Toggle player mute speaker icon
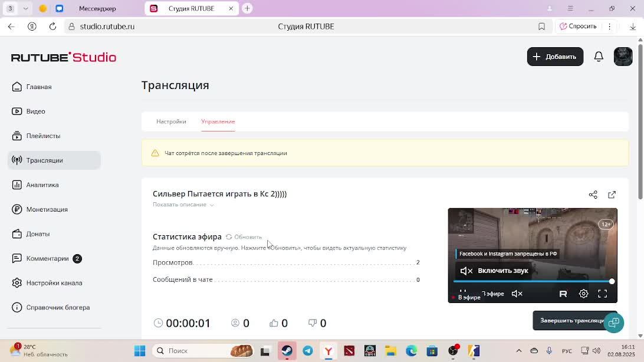 [x=517, y=294]
